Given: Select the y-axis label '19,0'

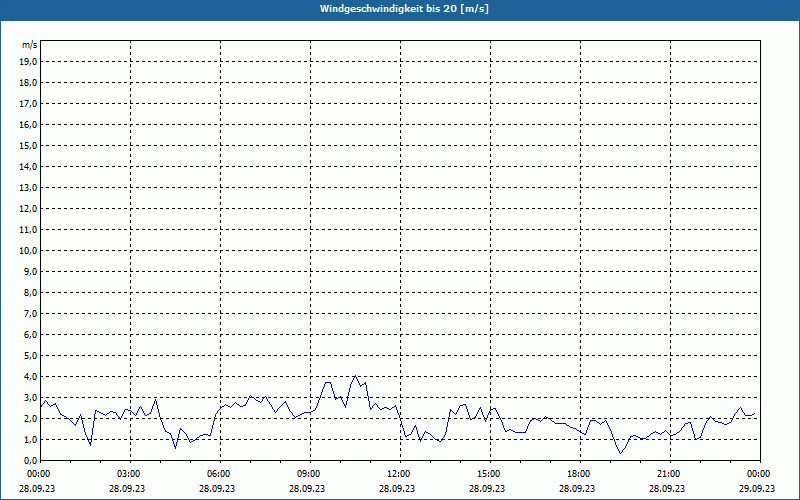Looking at the screenshot, I should (x=29, y=62).
